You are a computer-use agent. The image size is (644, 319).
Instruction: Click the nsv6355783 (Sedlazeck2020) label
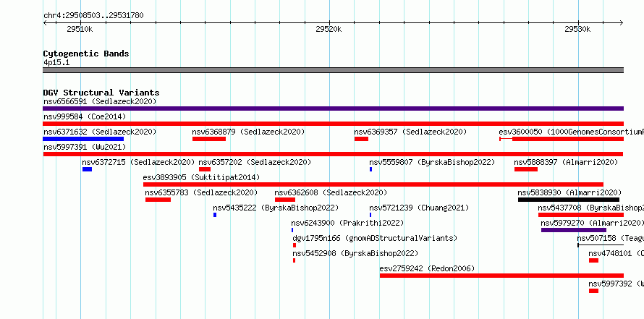201,192
